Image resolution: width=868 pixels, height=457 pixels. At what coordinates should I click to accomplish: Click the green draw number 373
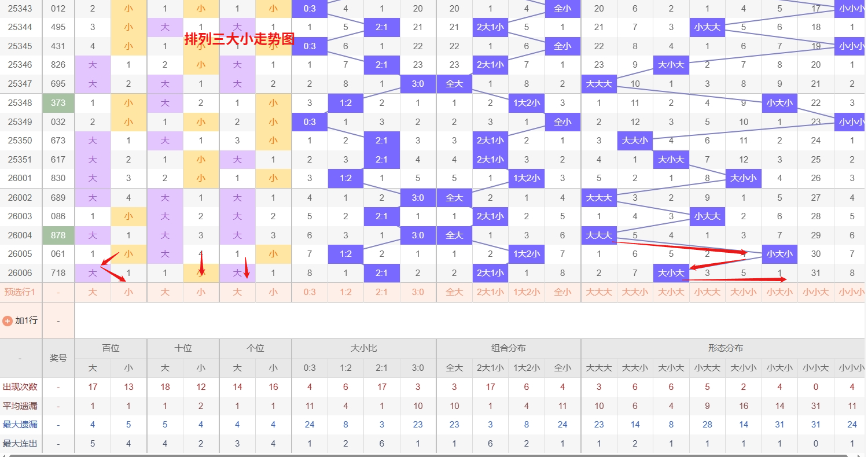[x=58, y=103]
